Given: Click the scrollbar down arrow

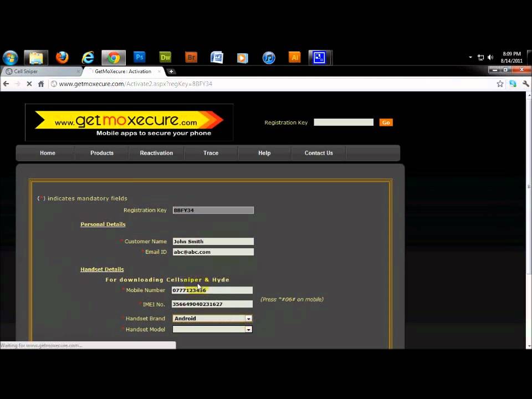Looking at the screenshot, I should (x=529, y=346).
